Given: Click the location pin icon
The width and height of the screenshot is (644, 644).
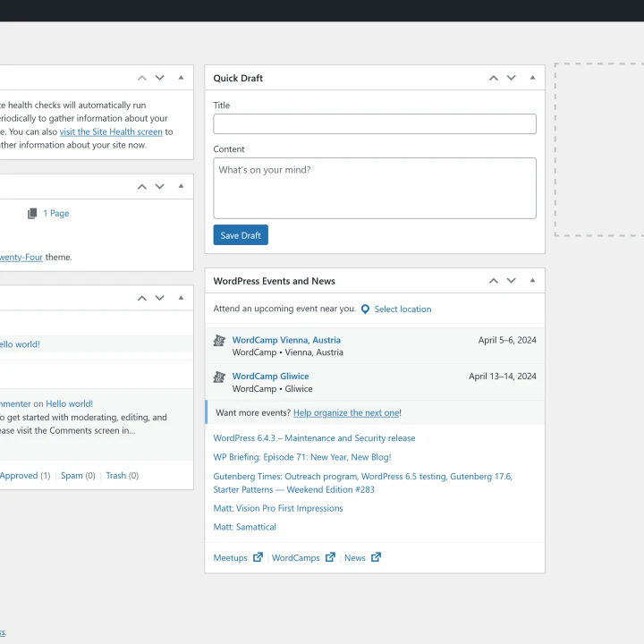Looking at the screenshot, I should [x=365, y=309].
